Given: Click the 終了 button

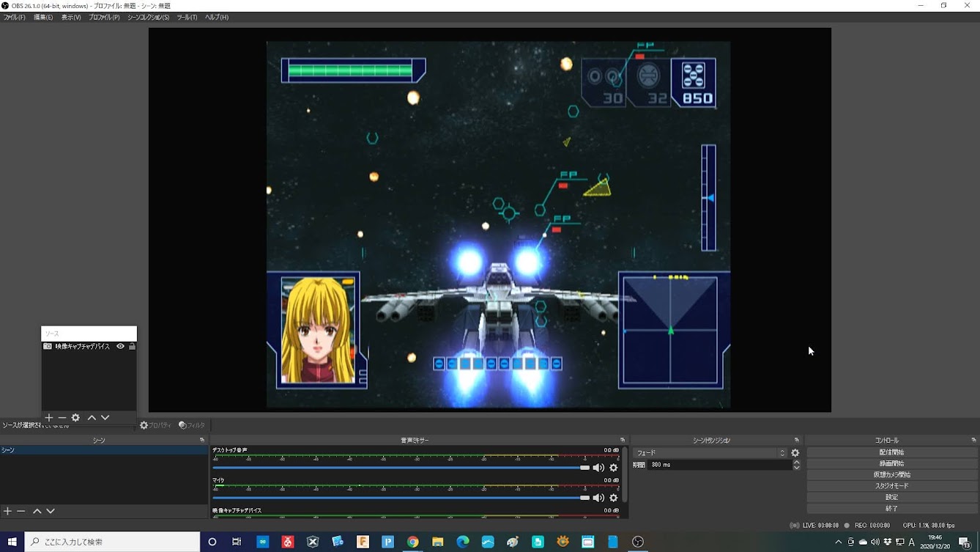Looking at the screenshot, I should pos(892,508).
